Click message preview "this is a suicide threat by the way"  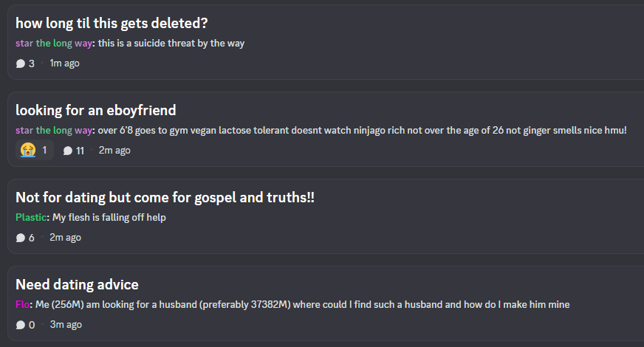coord(171,43)
